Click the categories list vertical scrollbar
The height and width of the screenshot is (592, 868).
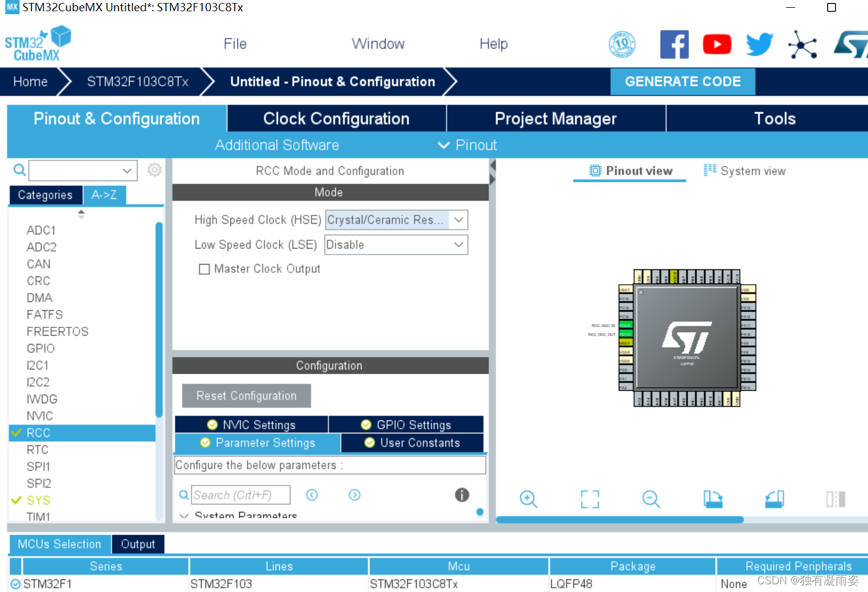pos(159,320)
